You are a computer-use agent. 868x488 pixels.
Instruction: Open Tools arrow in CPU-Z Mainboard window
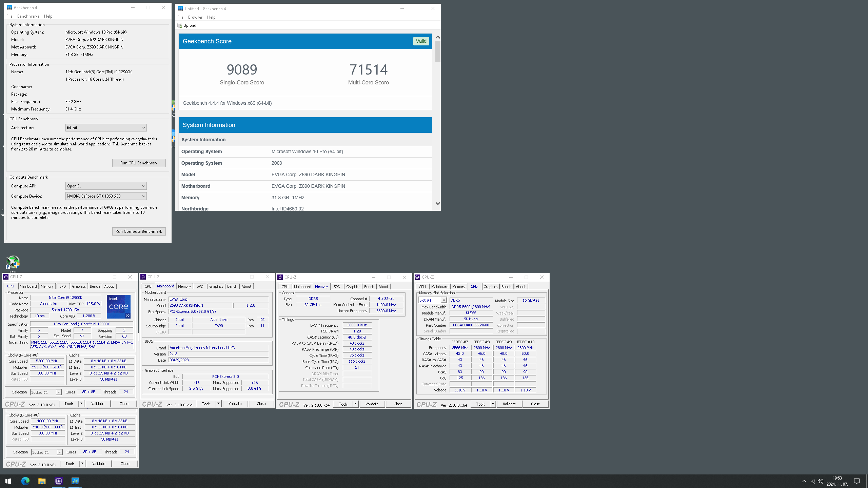pos(219,404)
